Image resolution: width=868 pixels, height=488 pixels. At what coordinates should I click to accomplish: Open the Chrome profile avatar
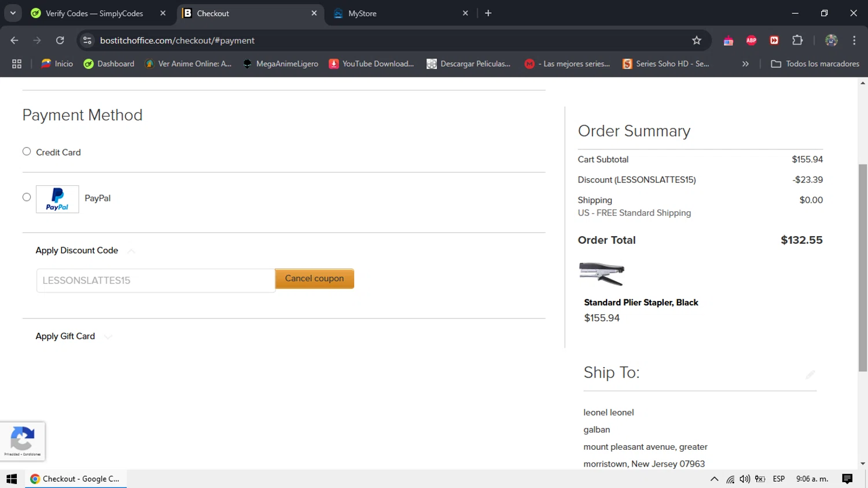click(832, 41)
